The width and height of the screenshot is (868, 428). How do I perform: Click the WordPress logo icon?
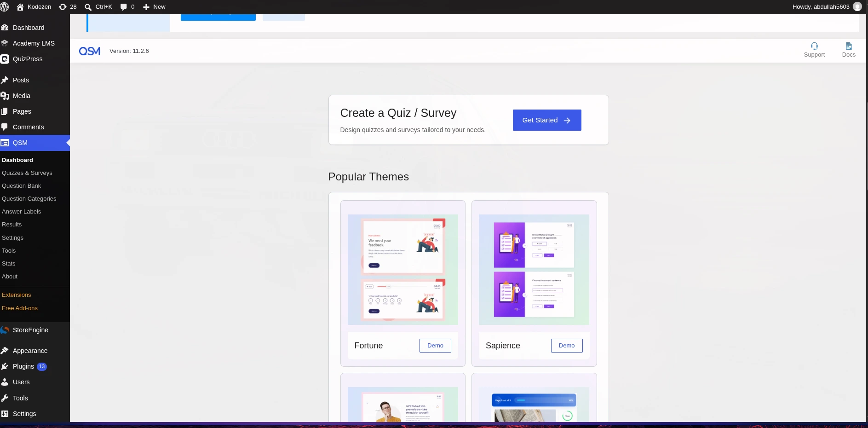point(5,7)
